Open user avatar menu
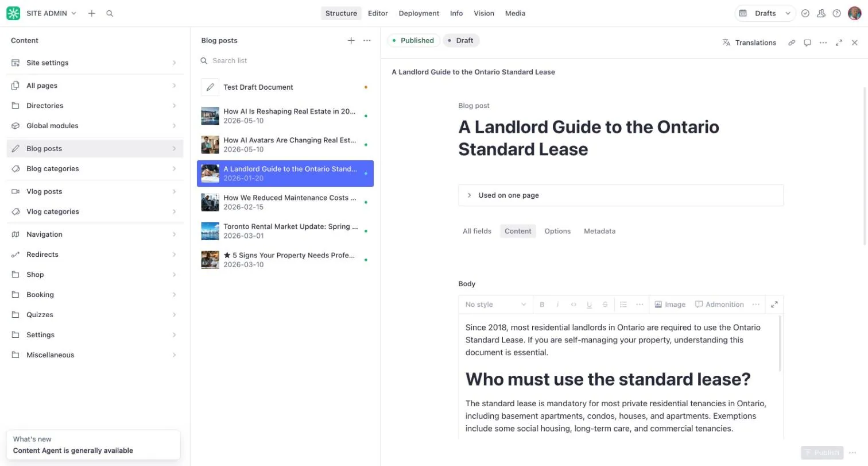The height and width of the screenshot is (466, 868). point(854,13)
